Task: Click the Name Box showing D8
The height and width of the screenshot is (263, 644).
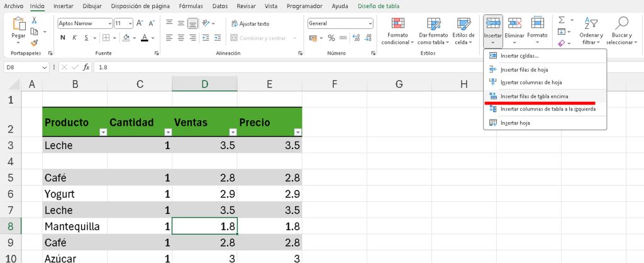Action: [25, 67]
